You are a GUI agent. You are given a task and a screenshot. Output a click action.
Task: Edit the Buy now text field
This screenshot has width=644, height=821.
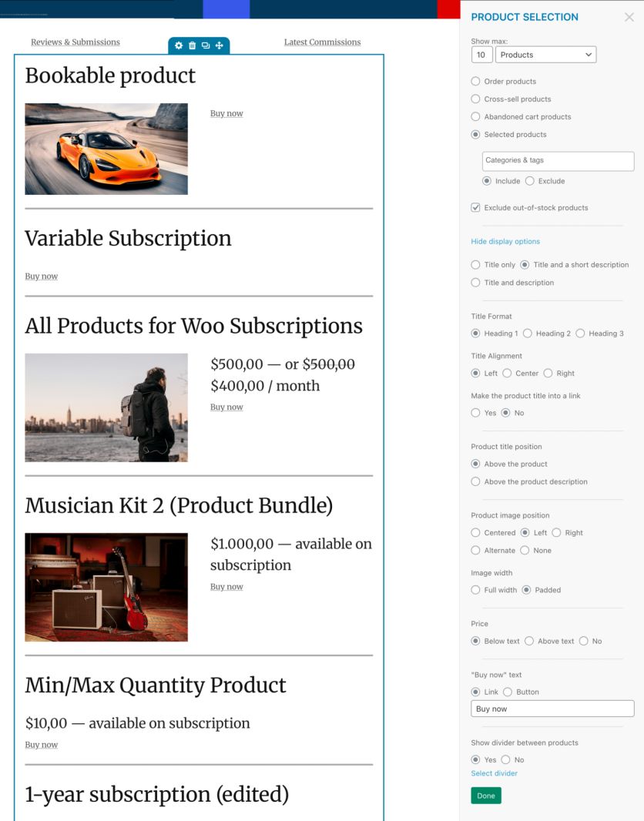(x=552, y=709)
